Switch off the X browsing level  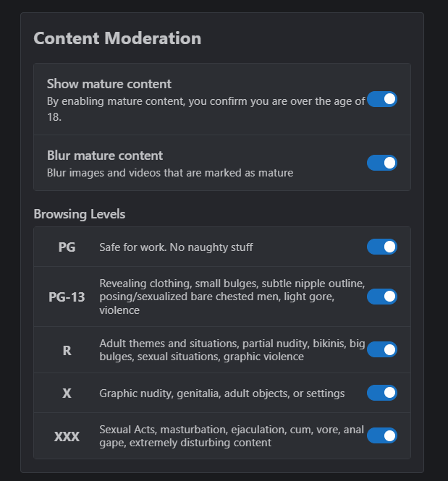click(381, 393)
